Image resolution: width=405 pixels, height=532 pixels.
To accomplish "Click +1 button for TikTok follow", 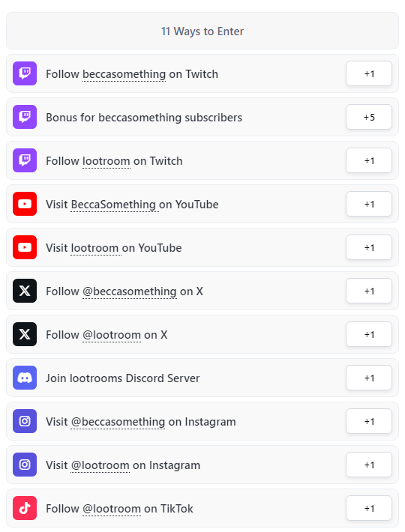I will pyautogui.click(x=369, y=508).
